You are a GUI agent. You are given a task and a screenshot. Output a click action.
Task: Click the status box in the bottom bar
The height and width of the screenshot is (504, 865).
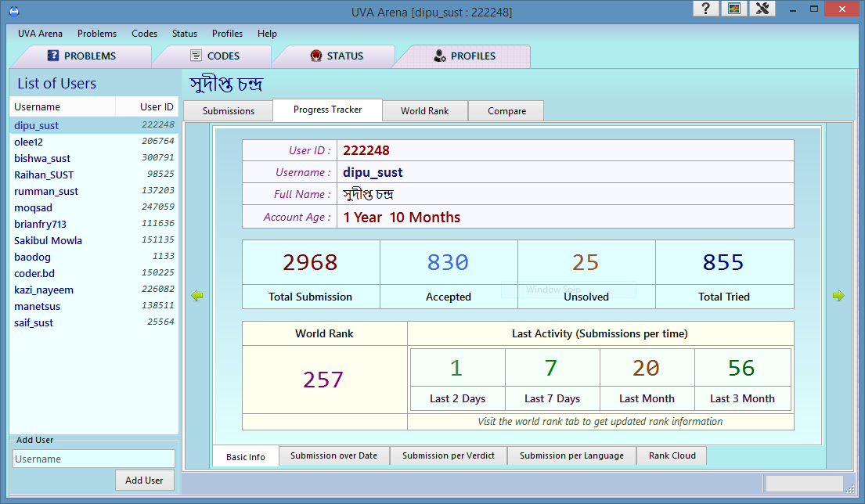804,484
